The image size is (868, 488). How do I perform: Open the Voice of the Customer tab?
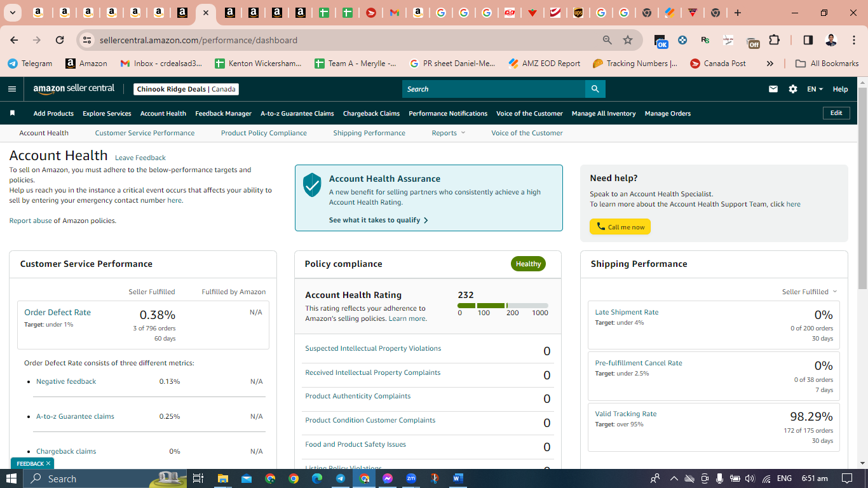pos(527,133)
